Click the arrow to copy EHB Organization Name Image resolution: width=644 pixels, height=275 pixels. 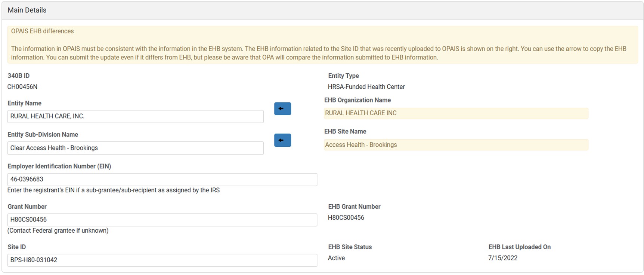click(282, 109)
